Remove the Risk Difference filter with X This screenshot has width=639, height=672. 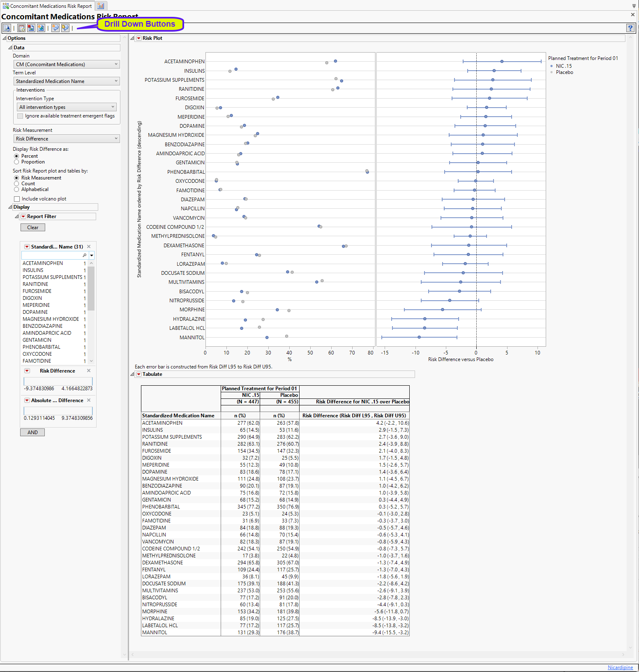89,371
